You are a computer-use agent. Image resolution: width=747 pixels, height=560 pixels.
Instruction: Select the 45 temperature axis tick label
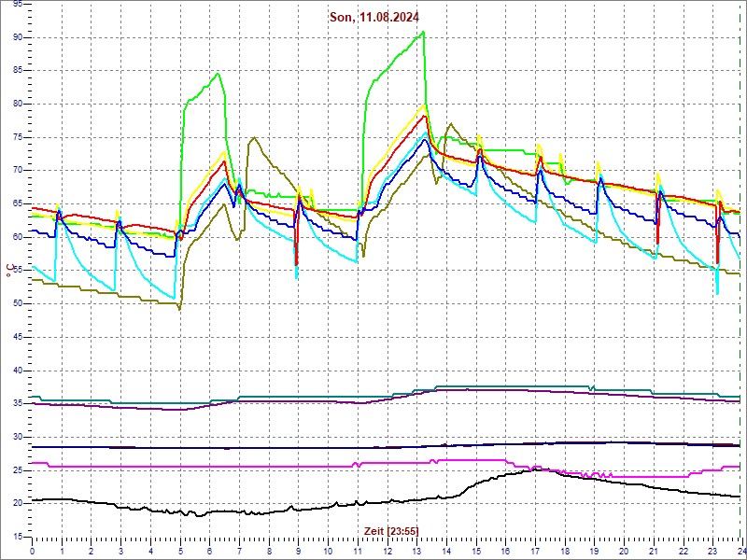(x=17, y=337)
